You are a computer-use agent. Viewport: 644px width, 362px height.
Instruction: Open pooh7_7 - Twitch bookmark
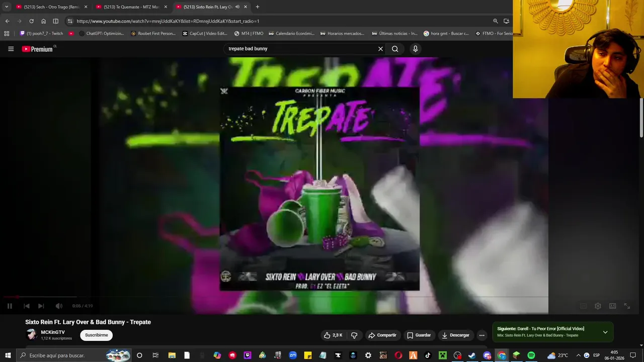coord(41,34)
